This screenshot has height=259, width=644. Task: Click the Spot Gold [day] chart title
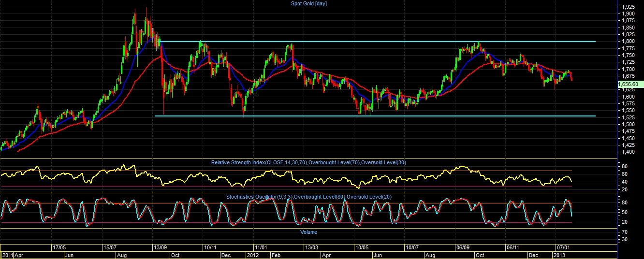click(x=309, y=3)
